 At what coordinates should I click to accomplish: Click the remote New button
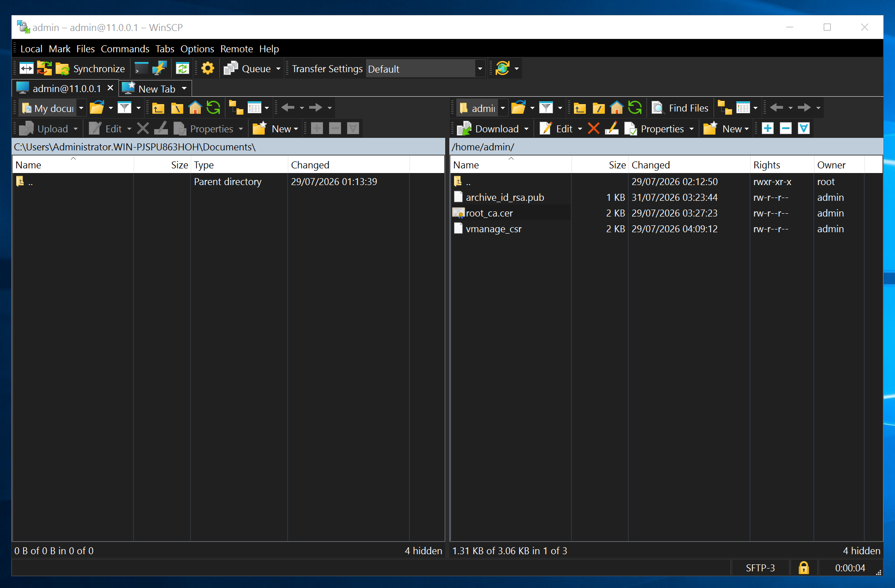726,129
